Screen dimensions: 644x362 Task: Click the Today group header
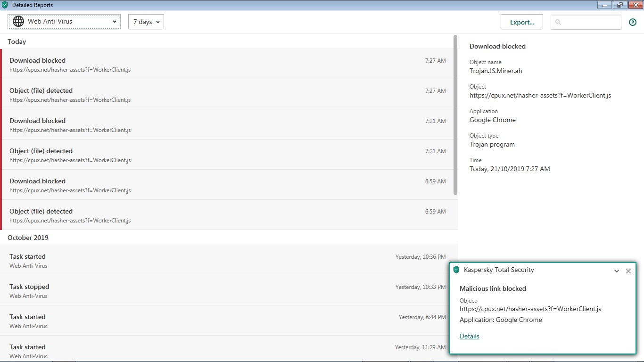(17, 41)
